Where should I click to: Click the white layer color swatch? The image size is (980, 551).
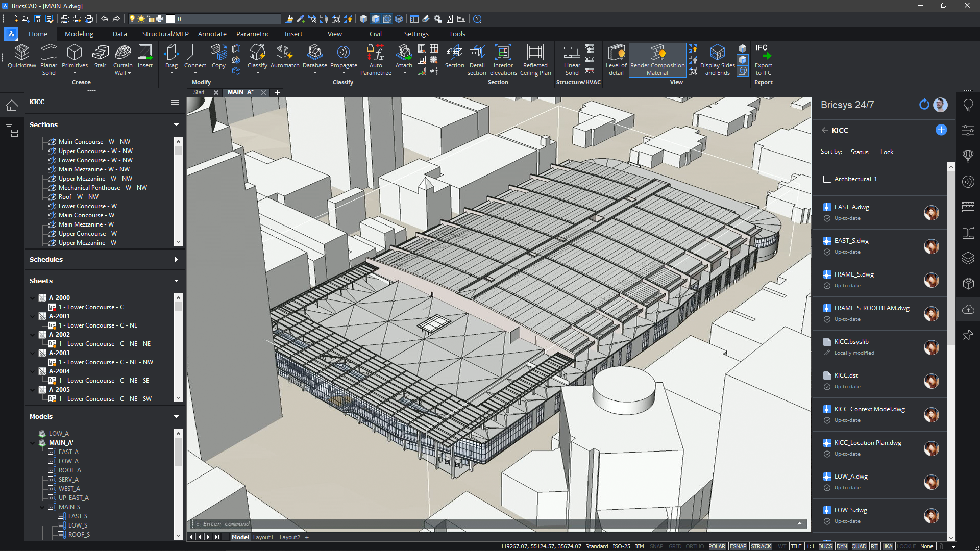170,19
